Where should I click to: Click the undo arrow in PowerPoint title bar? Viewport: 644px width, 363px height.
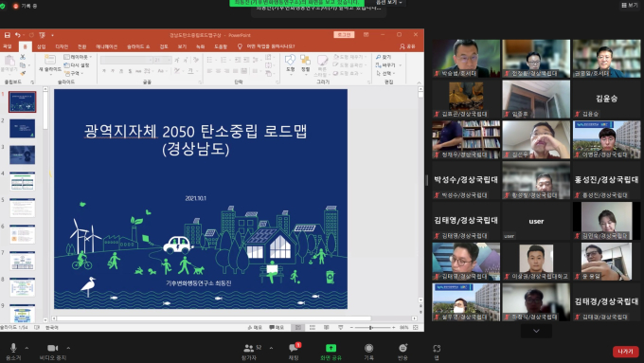click(x=18, y=35)
